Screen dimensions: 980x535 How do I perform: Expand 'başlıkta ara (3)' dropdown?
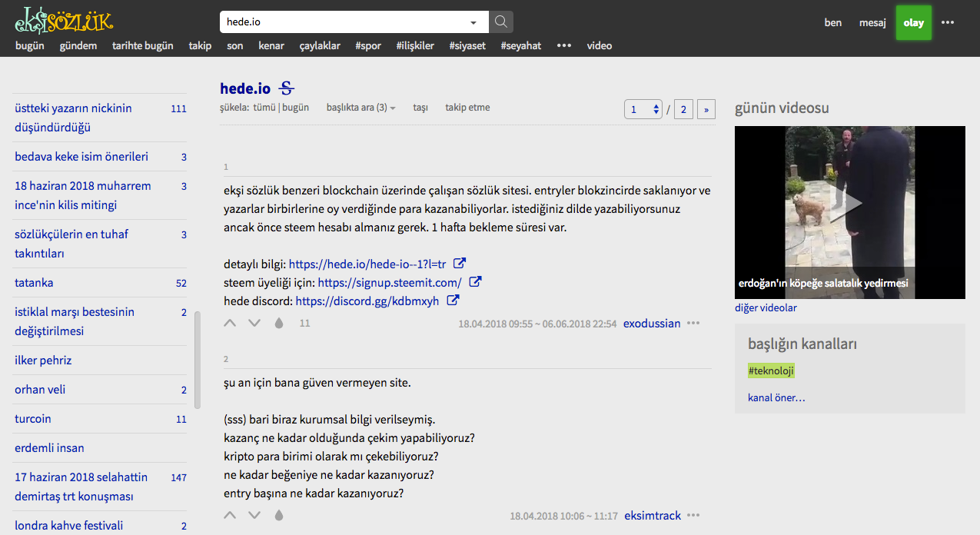coord(360,108)
